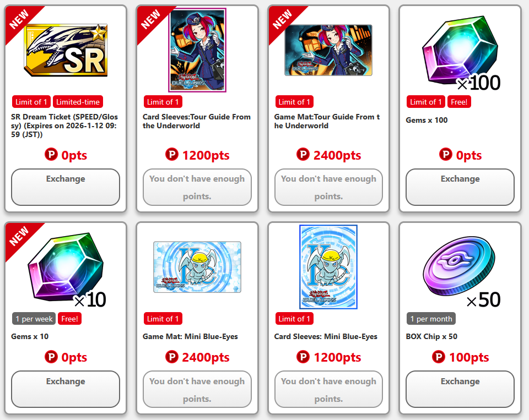Screen dimensions: 529x420
Task: Click the 1 per week tag
Action: click(x=34, y=319)
